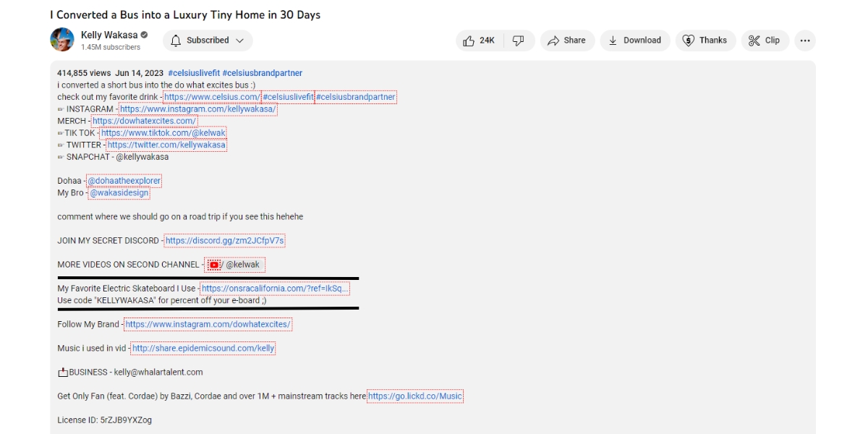
Task: Click the License ID 5rZJB9YXZog text
Action: tap(104, 420)
